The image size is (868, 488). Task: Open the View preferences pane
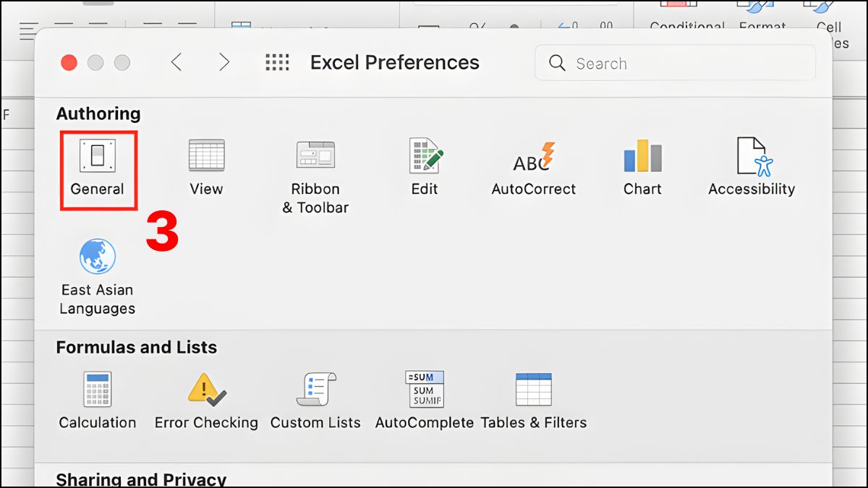[206, 166]
